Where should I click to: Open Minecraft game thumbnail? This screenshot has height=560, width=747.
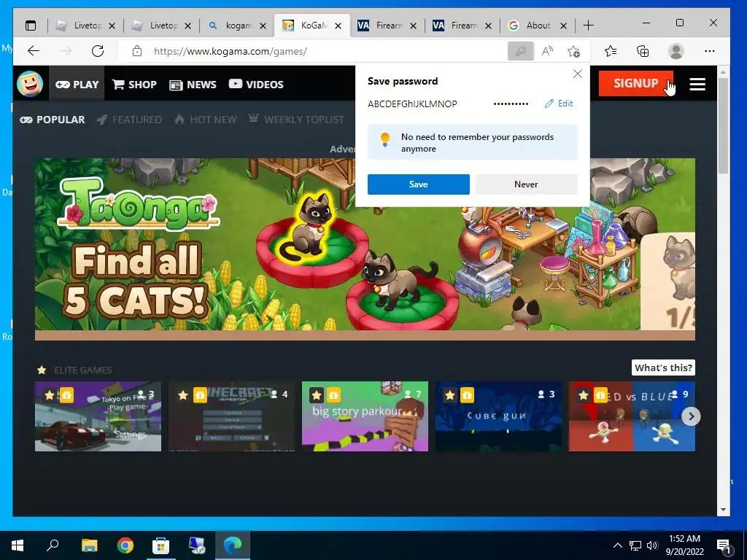tap(231, 416)
